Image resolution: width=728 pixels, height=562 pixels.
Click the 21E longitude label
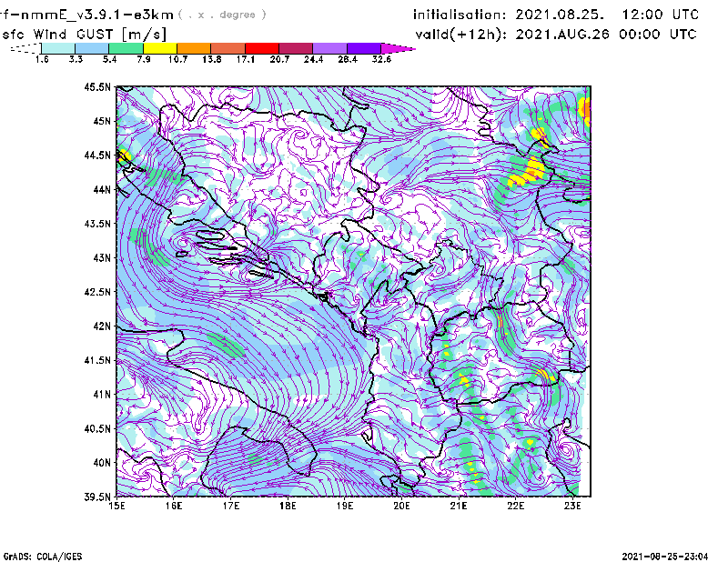pos(459,506)
